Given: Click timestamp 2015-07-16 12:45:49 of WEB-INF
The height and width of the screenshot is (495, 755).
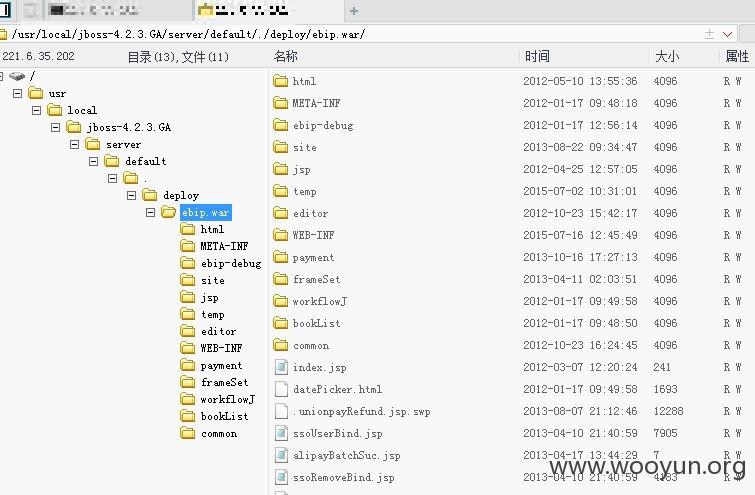Looking at the screenshot, I should click(x=580, y=235).
